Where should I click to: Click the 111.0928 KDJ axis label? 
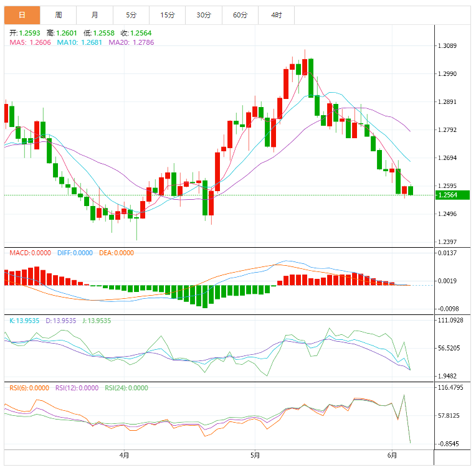(450, 320)
